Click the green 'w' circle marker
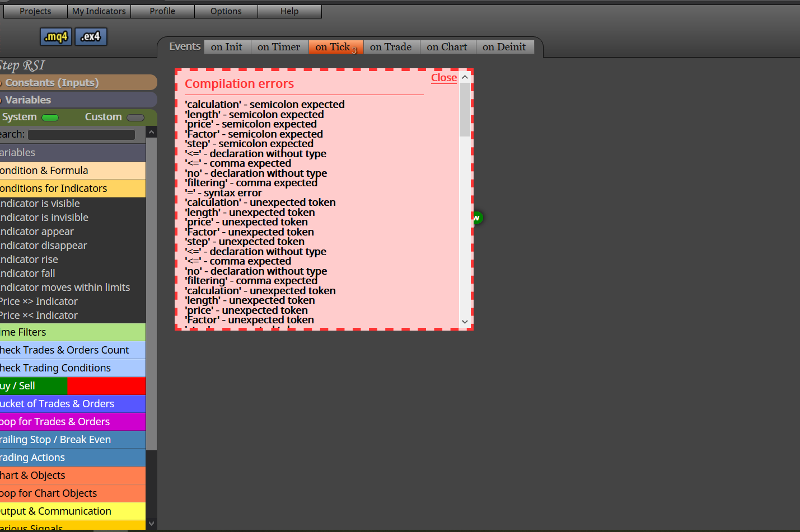Screen dimensions: 800x532 pyautogui.click(x=477, y=218)
